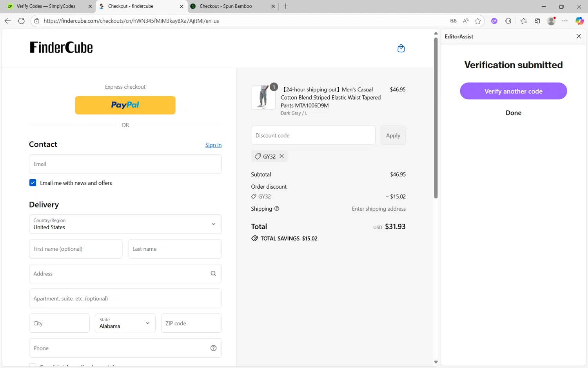Open the collections icon in toolbar
Viewport: 588px width, 368px height.
point(537,21)
